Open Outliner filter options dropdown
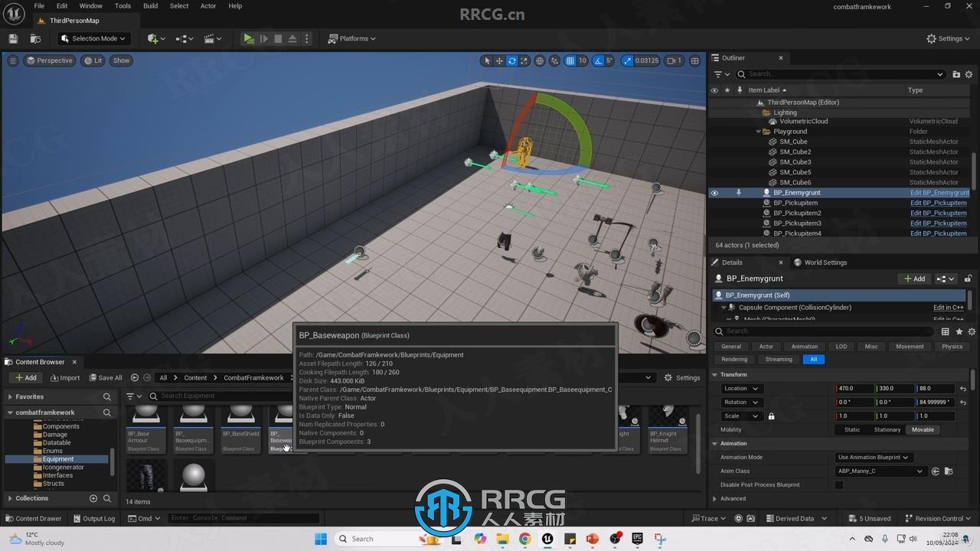Image resolution: width=980 pixels, height=551 pixels. click(721, 74)
